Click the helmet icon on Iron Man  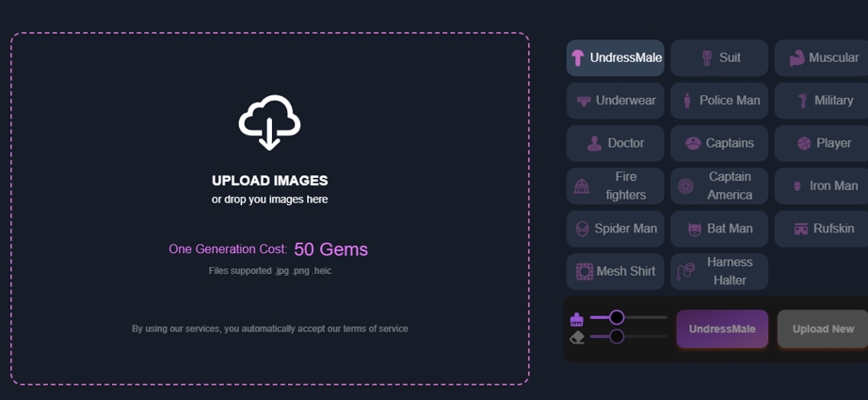797,186
